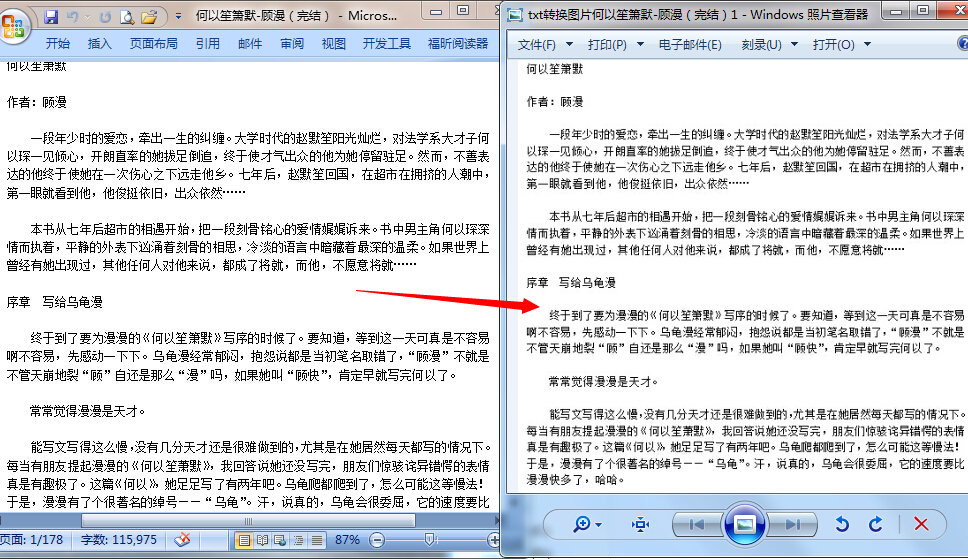Expand the zoom dropdown arrow in Photo Viewer
Screen dimensions: 968x559
point(598,525)
